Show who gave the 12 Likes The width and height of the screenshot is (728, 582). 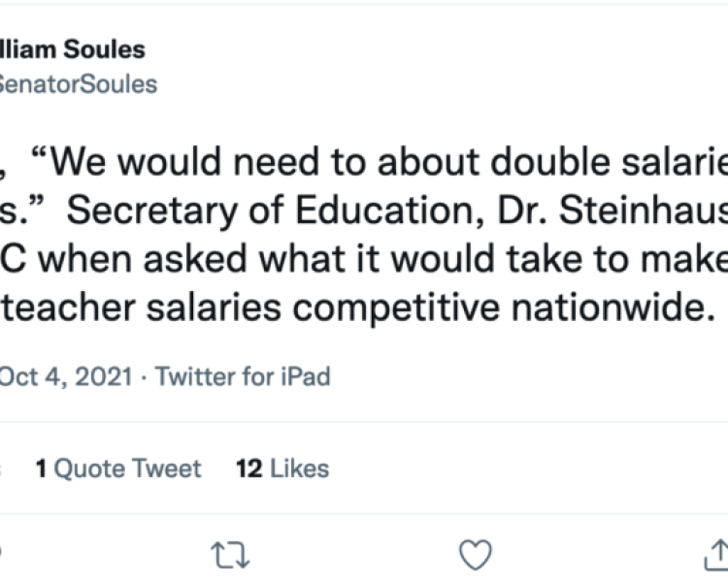pyautogui.click(x=281, y=469)
